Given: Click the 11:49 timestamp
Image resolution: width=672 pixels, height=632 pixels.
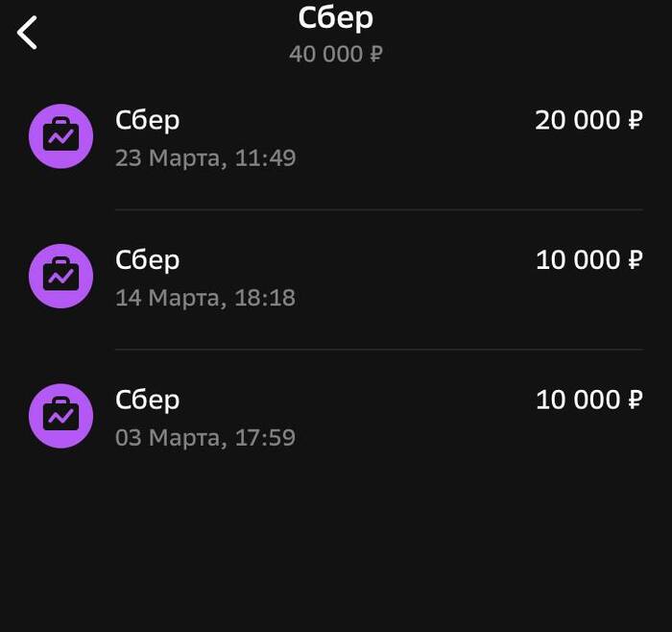Looking at the screenshot, I should point(265,158).
